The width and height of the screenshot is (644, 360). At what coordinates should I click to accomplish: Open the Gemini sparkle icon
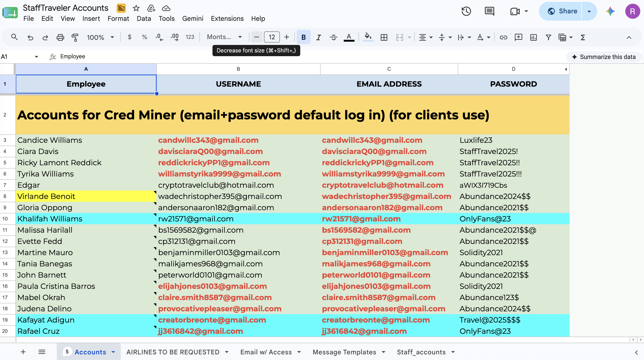tap(610, 11)
